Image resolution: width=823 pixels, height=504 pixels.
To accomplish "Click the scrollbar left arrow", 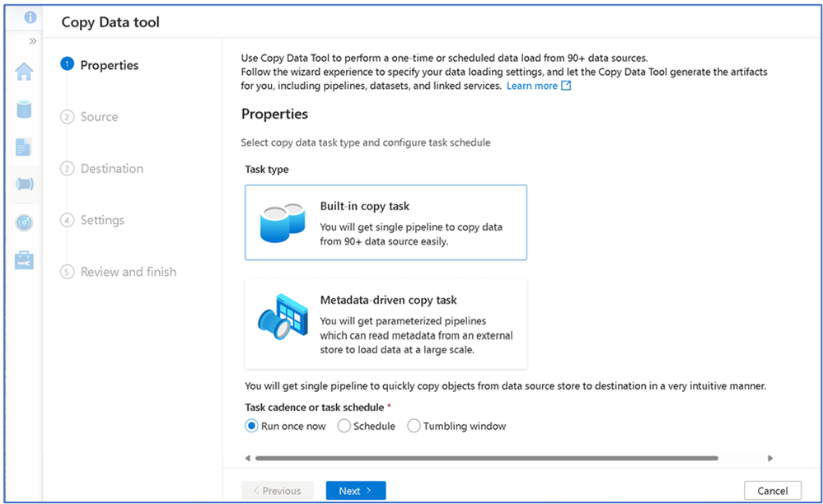I will (x=248, y=458).
